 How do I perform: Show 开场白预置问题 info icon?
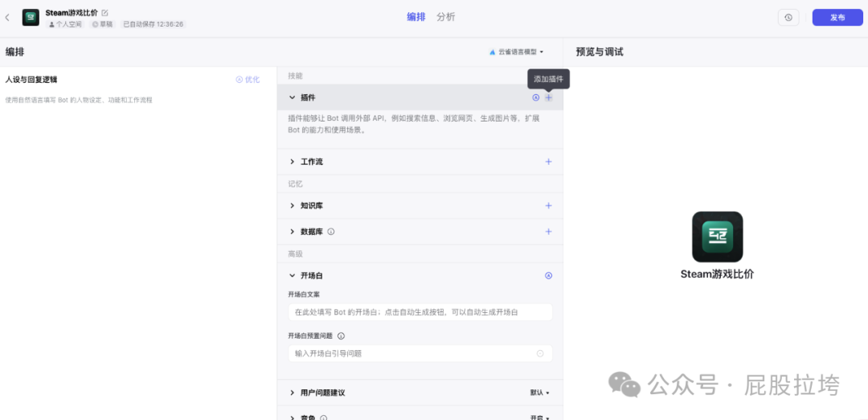(x=341, y=336)
